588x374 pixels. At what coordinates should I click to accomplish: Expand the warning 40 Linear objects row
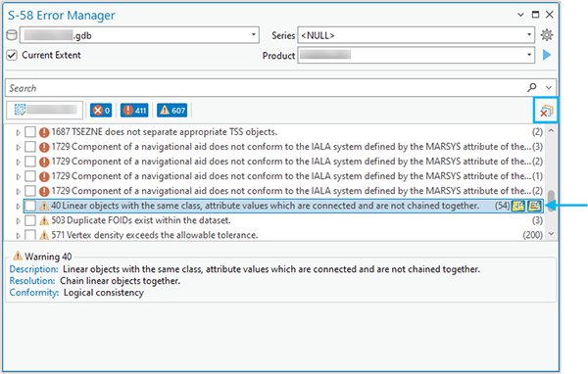pyautogui.click(x=18, y=207)
